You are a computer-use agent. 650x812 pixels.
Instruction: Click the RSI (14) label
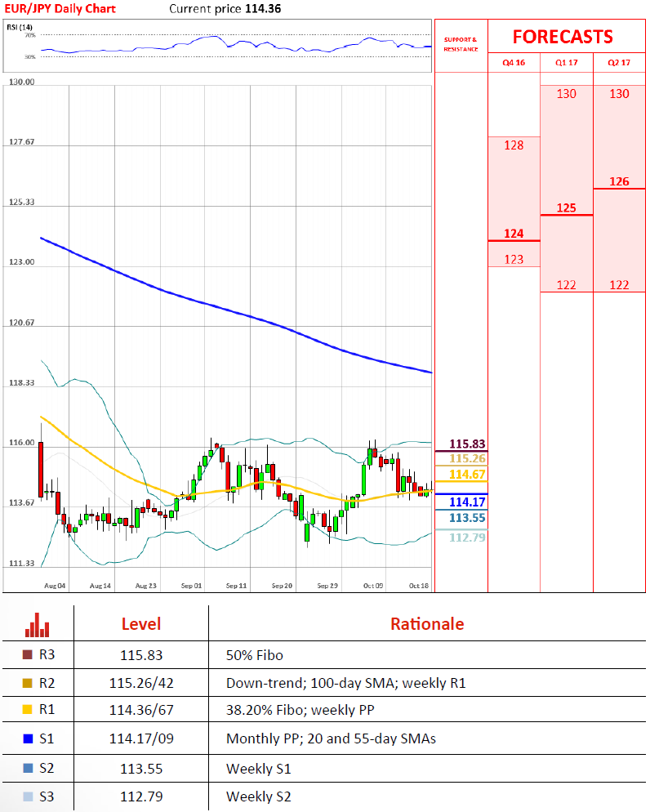tap(20, 27)
